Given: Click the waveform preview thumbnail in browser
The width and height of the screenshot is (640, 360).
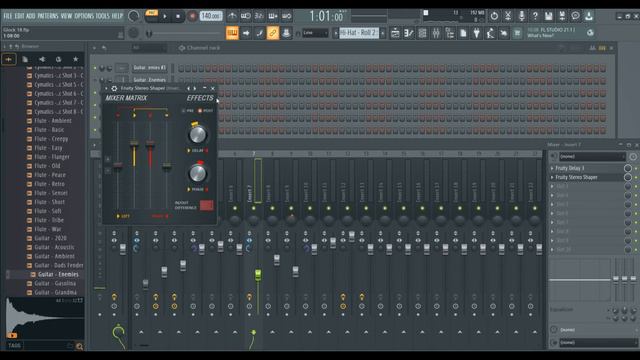Looking at the screenshot, I should point(45,318).
